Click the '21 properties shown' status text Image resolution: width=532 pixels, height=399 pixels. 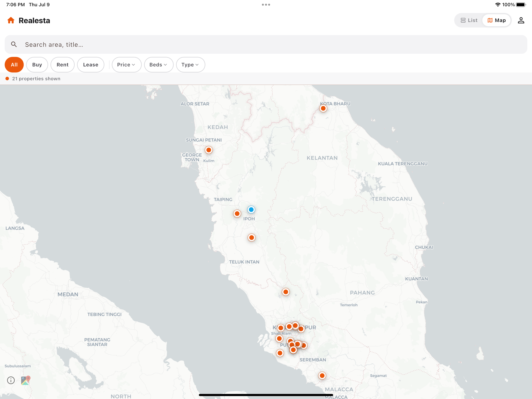pos(36,79)
